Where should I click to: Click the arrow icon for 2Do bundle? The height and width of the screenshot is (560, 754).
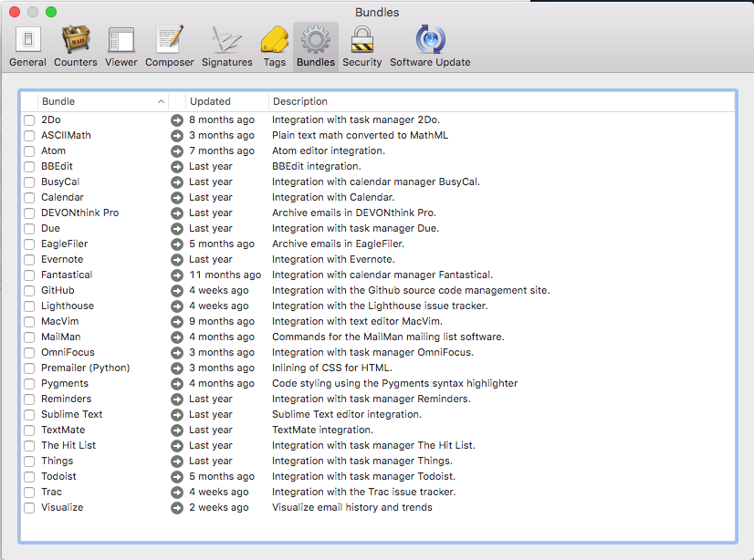tap(177, 120)
